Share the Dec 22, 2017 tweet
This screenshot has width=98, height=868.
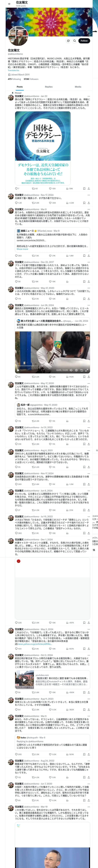coord(89,281)
